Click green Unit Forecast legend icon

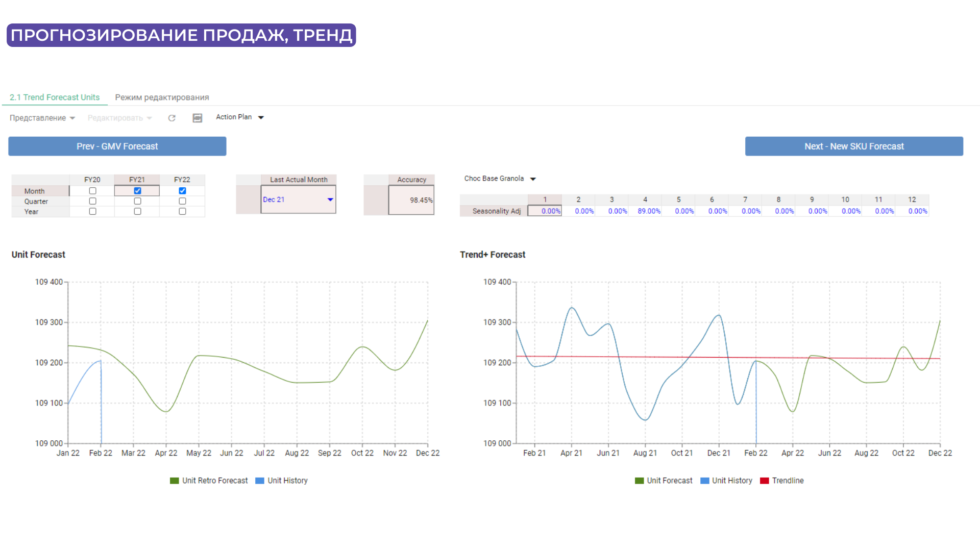pos(639,481)
